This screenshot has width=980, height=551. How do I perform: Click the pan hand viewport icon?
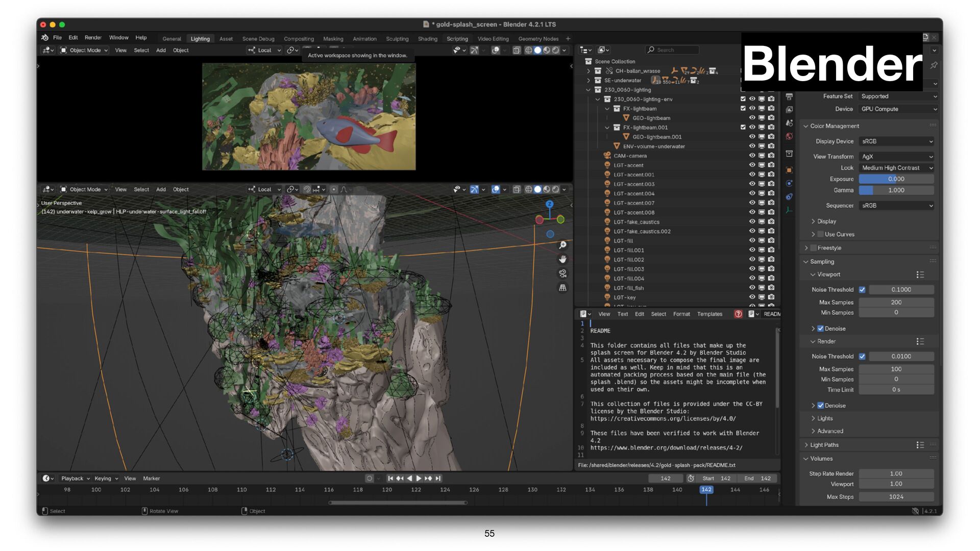(x=562, y=259)
